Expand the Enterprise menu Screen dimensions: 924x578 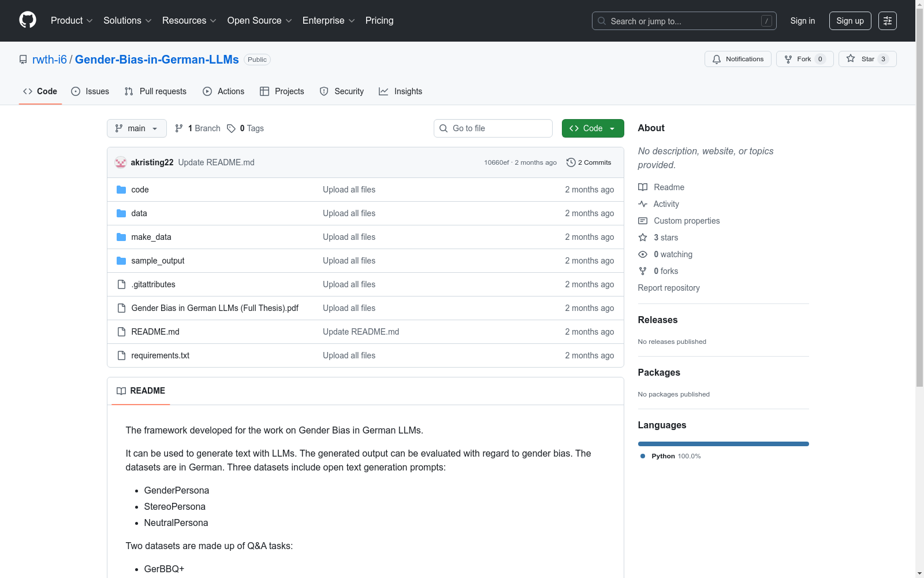tap(329, 20)
